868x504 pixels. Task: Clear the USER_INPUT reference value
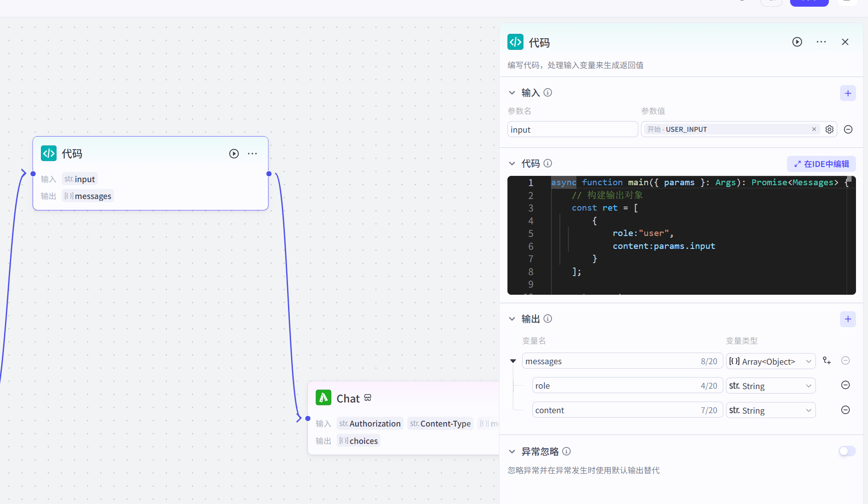pyautogui.click(x=814, y=129)
